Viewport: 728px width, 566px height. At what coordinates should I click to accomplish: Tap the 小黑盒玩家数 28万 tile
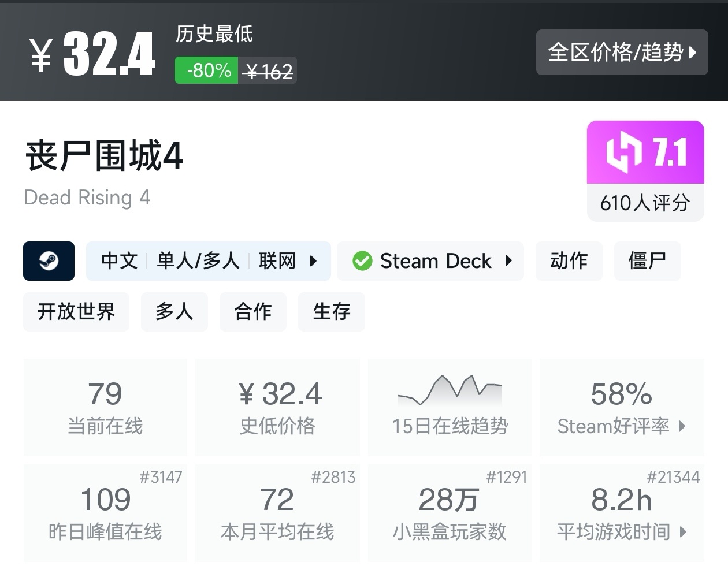click(x=449, y=513)
